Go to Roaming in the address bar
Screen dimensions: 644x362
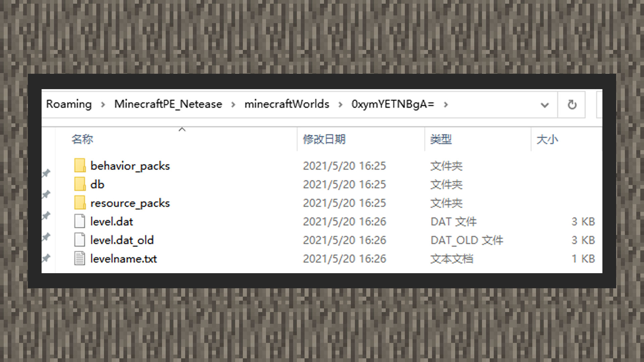point(69,104)
